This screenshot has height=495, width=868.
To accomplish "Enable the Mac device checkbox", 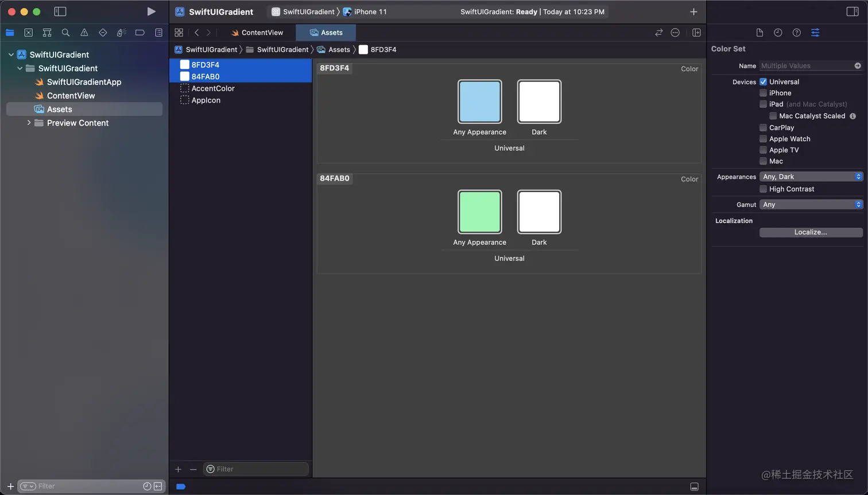I will click(x=763, y=161).
